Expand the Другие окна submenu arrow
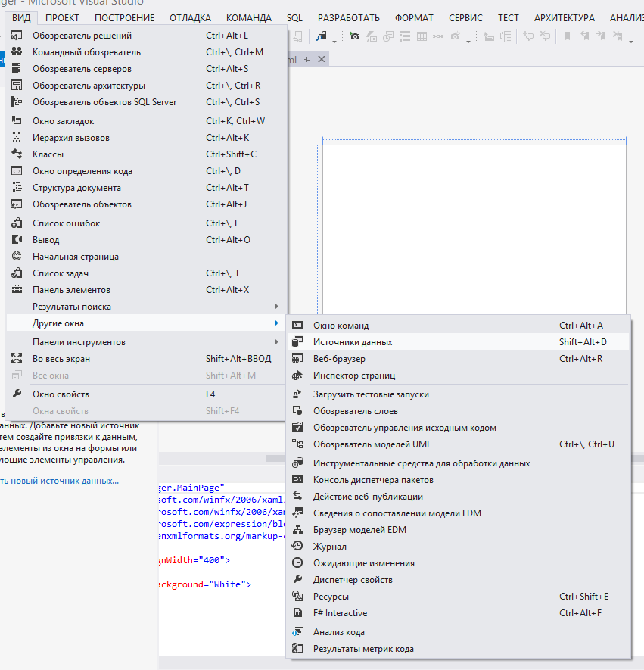Screen dimensions: 644x670 pos(277,323)
